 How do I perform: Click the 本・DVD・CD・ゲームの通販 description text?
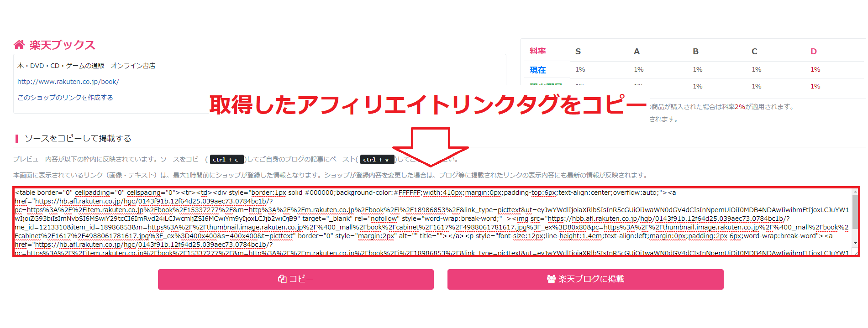(x=86, y=66)
